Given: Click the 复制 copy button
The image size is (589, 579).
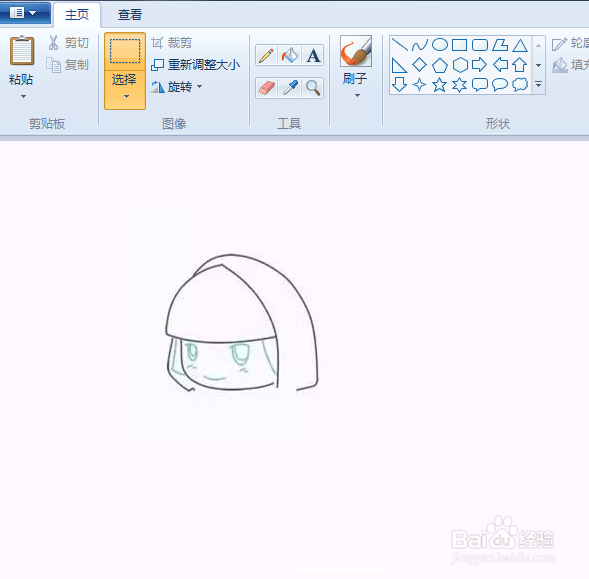Looking at the screenshot, I should point(68,65).
